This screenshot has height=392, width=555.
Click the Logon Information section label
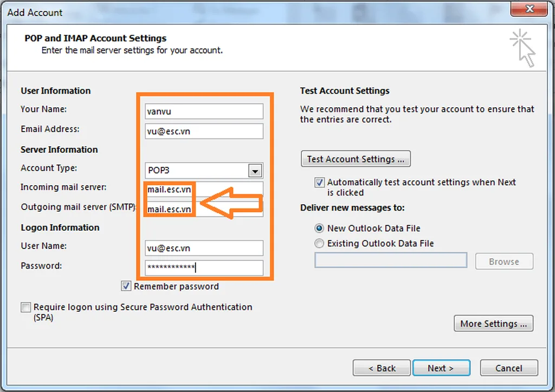click(x=60, y=227)
